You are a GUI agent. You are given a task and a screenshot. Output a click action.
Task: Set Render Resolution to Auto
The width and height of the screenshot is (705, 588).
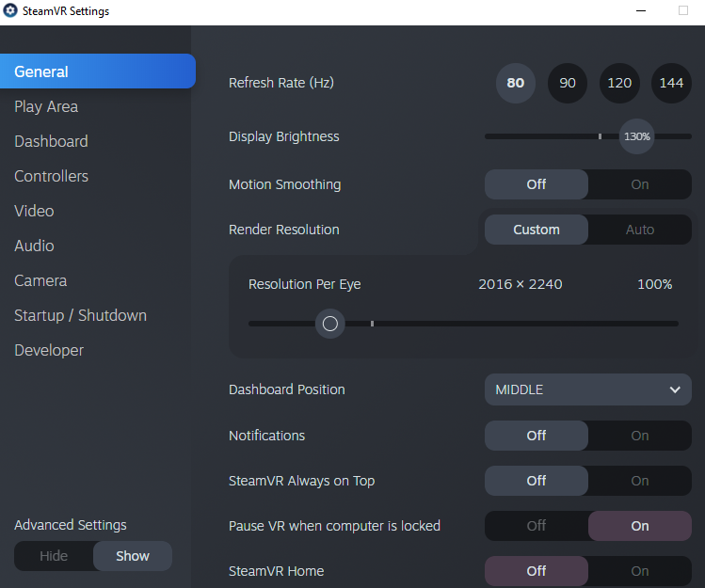click(x=640, y=230)
